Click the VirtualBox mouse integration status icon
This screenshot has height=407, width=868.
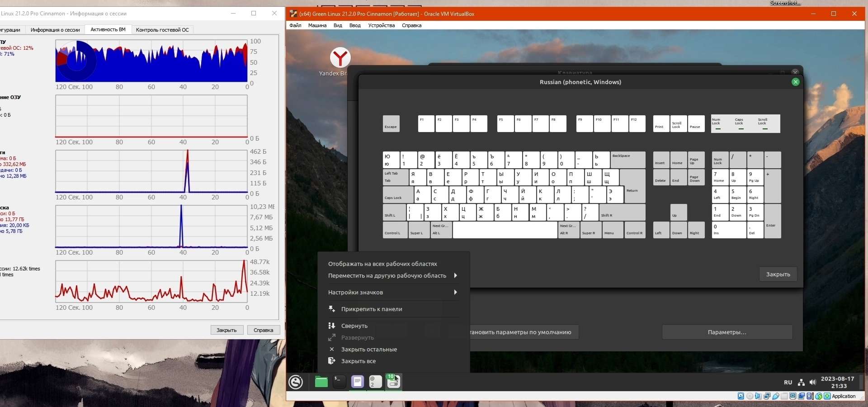coord(818,396)
